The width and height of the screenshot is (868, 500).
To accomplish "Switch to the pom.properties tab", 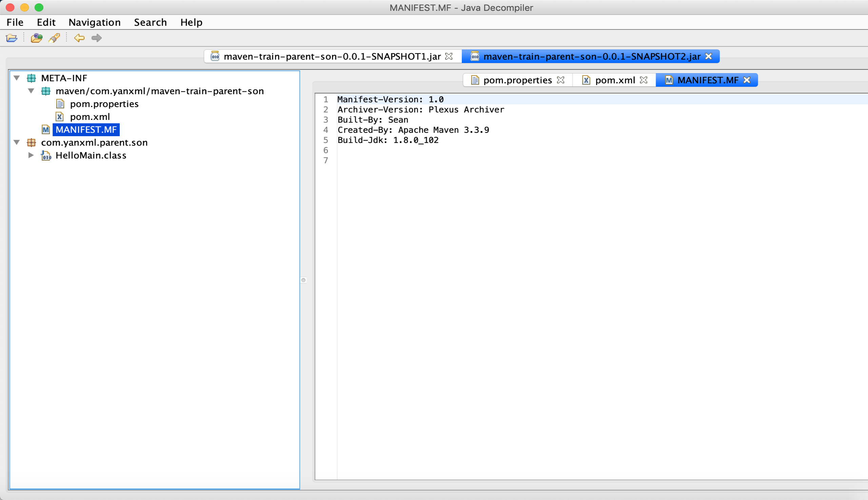I will click(517, 80).
